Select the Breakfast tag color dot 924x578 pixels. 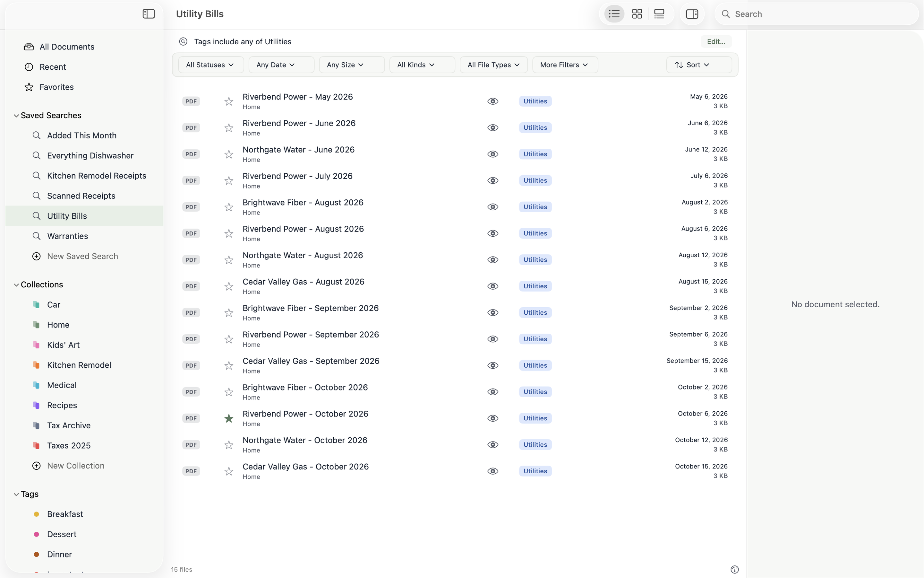pyautogui.click(x=36, y=514)
